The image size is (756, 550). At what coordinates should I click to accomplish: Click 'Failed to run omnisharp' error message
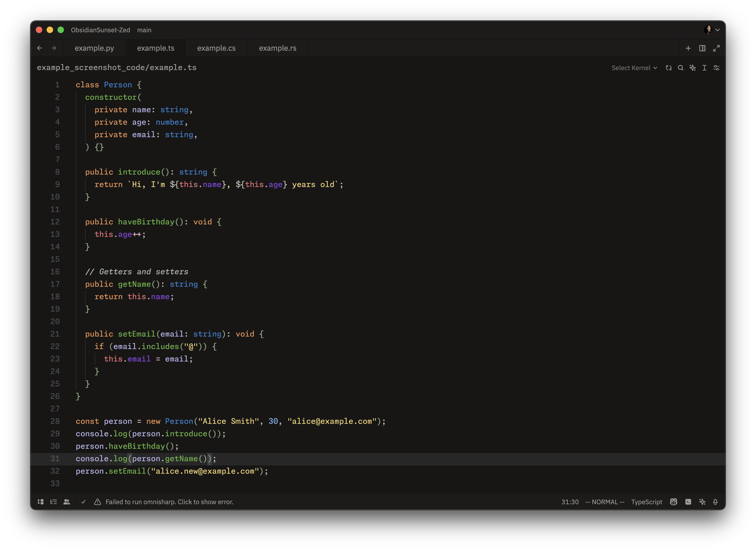pos(169,502)
